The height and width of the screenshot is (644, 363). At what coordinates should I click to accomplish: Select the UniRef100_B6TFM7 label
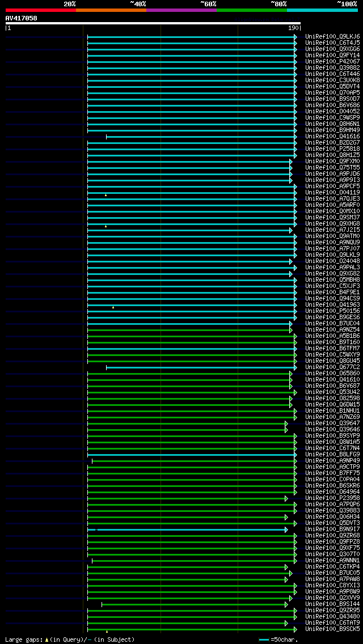332,348
